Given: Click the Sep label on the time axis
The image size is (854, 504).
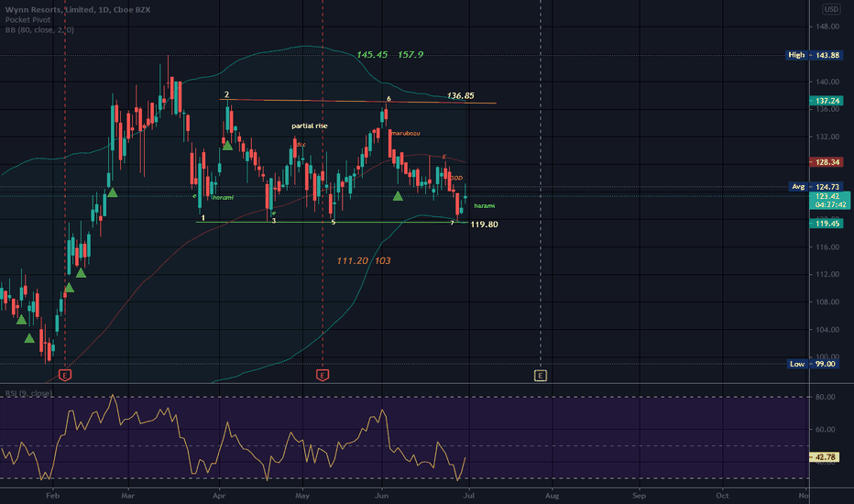Looking at the screenshot, I should click(x=639, y=495).
